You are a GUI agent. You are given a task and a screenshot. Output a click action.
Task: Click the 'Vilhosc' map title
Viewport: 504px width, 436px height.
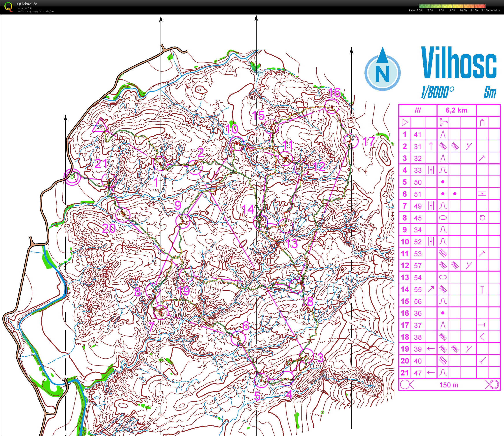(x=459, y=63)
